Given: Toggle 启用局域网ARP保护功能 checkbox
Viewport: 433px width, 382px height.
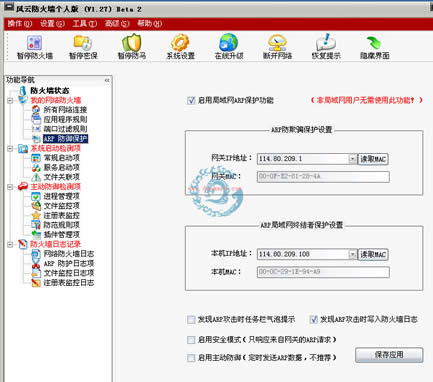Looking at the screenshot, I should coord(191,100).
